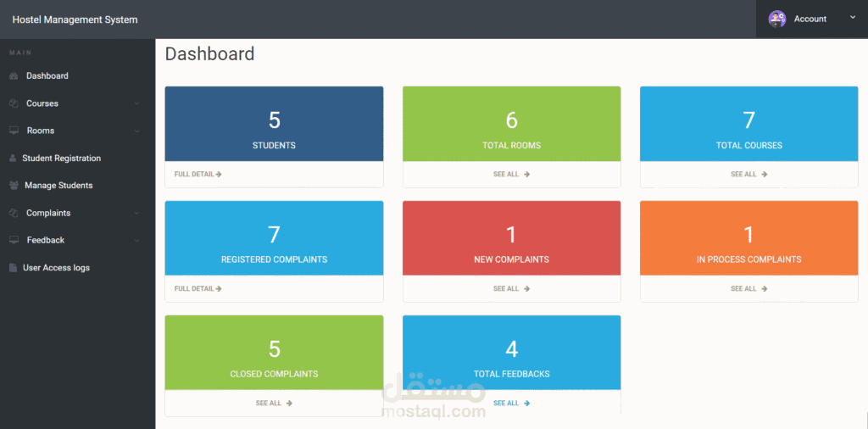This screenshot has width=868, height=429.
Task: Click See All under Total Rooms
Action: tap(506, 174)
